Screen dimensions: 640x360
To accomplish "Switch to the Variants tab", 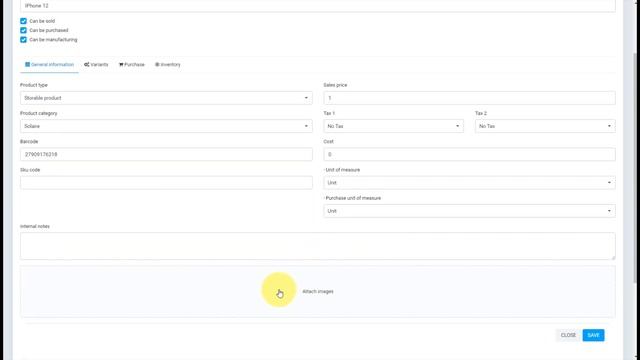I will (x=96, y=64).
